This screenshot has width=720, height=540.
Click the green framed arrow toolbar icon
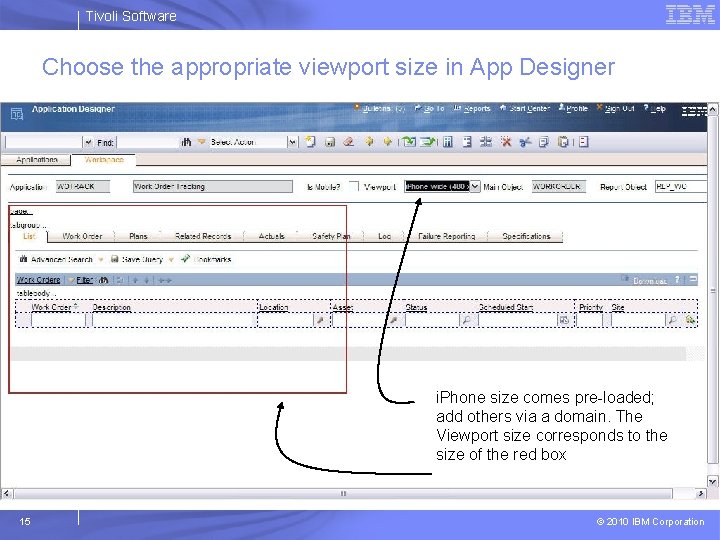[x=409, y=142]
